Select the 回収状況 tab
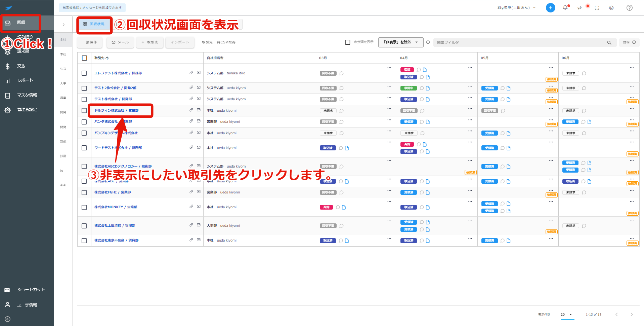 [x=94, y=24]
